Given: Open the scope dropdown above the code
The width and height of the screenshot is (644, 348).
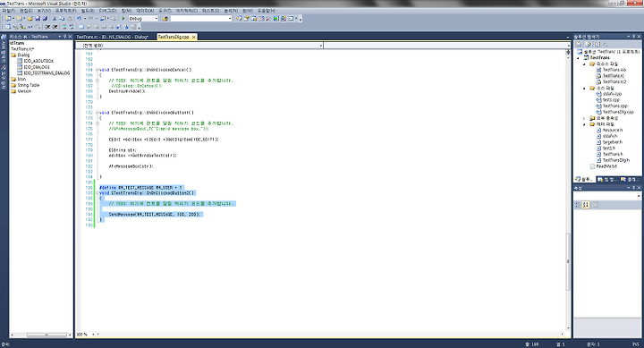Looking at the screenshot, I should 320,46.
